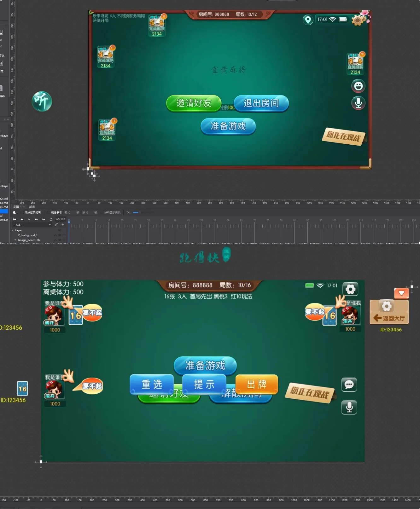Toggle the 镜像参考 checkbox
Viewport: 420px width, 509px height.
point(49,213)
